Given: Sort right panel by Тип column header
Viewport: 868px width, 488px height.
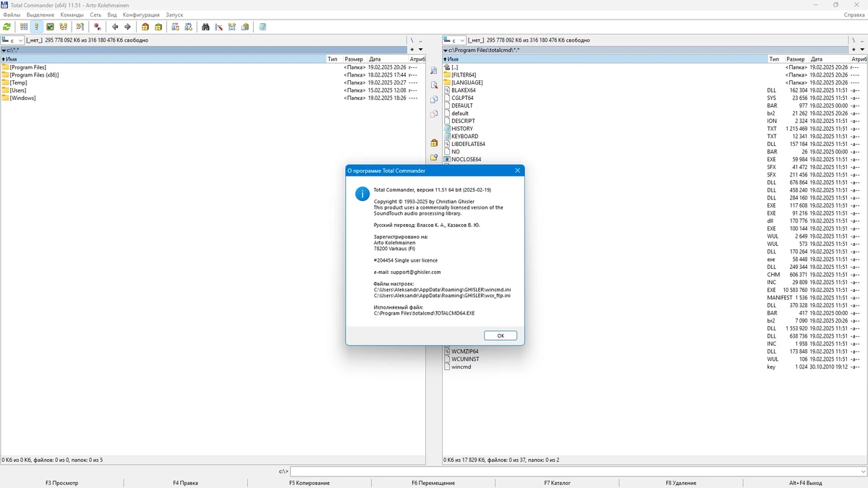Looking at the screenshot, I should (775, 59).
